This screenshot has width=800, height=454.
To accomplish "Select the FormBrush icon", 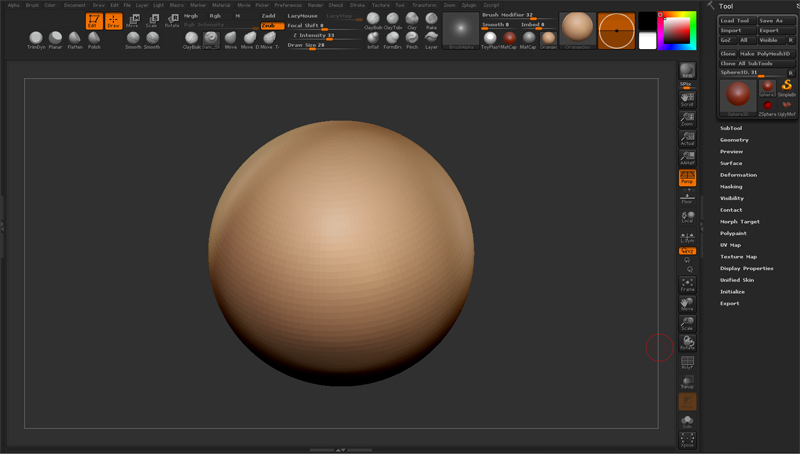I will coord(392,40).
